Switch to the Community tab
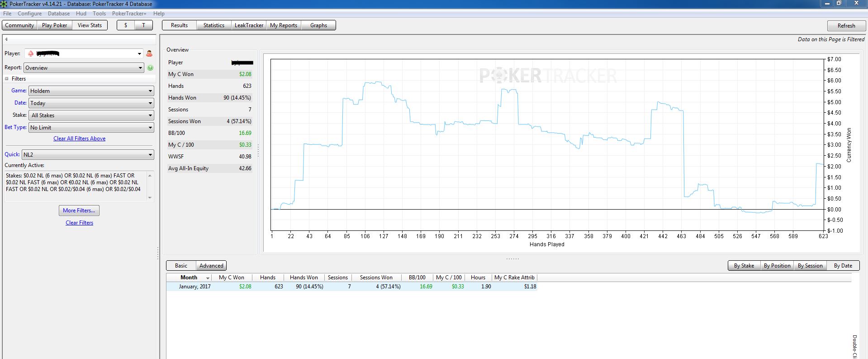The width and height of the screenshot is (868, 359). [19, 25]
